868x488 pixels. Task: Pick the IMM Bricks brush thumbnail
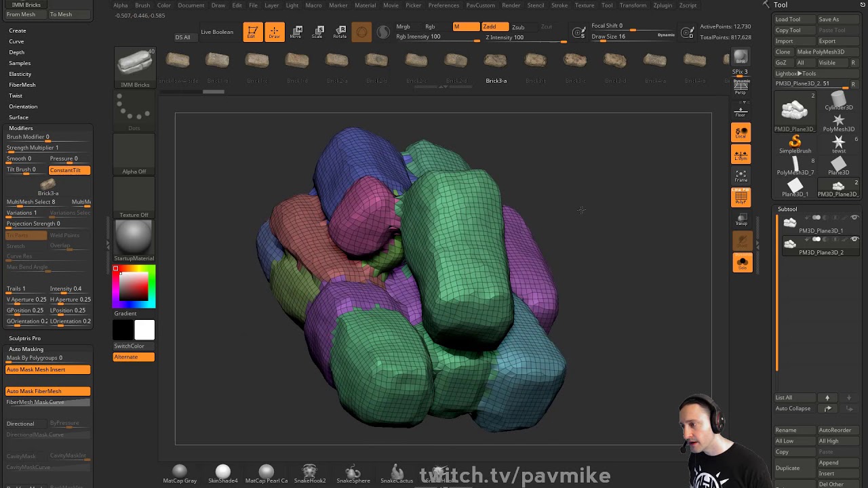point(135,68)
